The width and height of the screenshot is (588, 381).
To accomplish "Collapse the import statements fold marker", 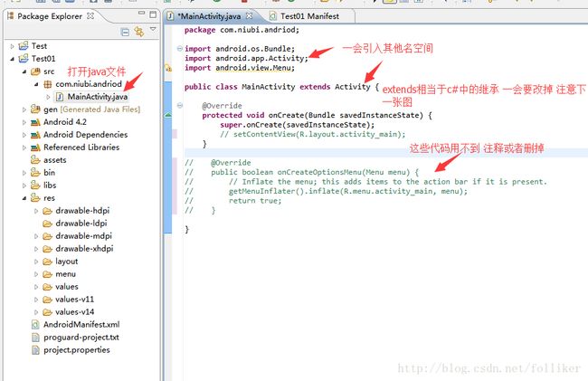I will tap(180, 48).
